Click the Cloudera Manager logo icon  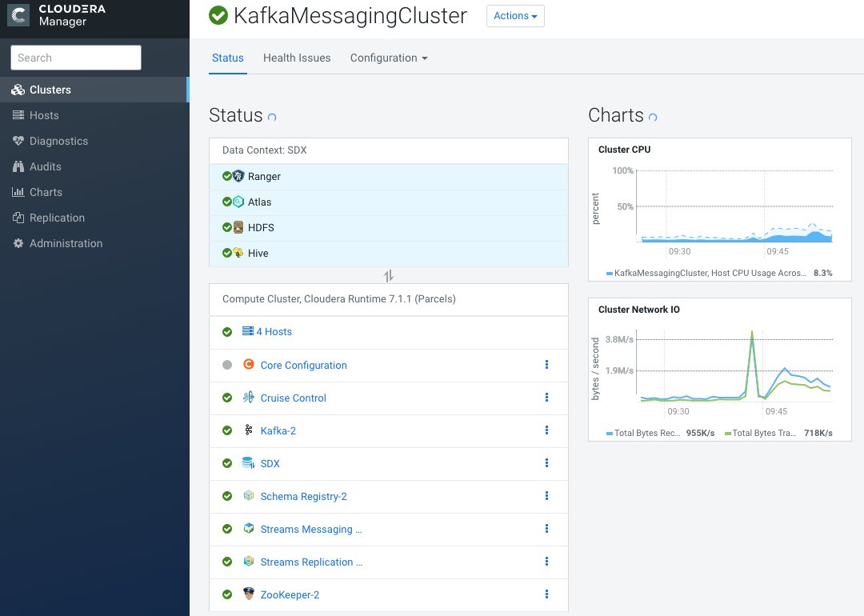tap(18, 15)
